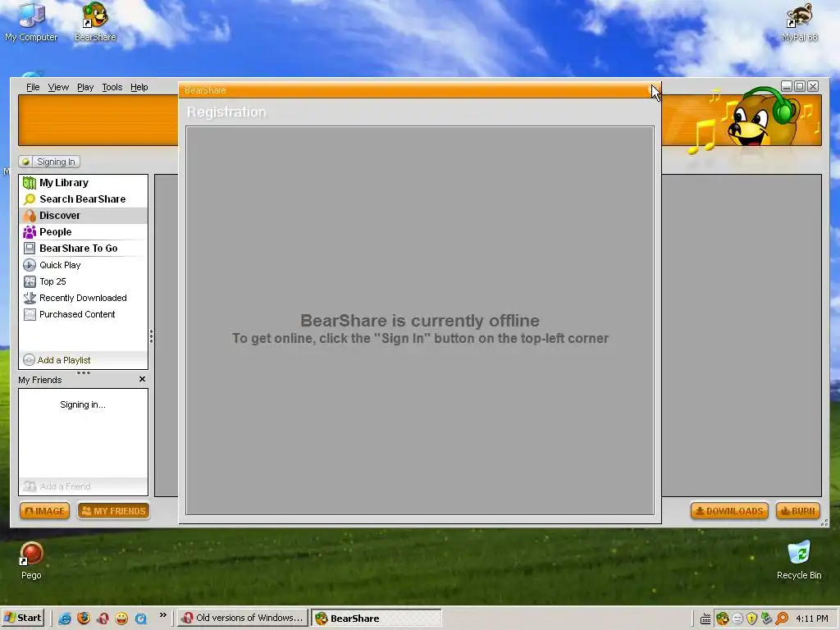Click the Top 25 icon
The image size is (840, 630).
pyautogui.click(x=30, y=282)
